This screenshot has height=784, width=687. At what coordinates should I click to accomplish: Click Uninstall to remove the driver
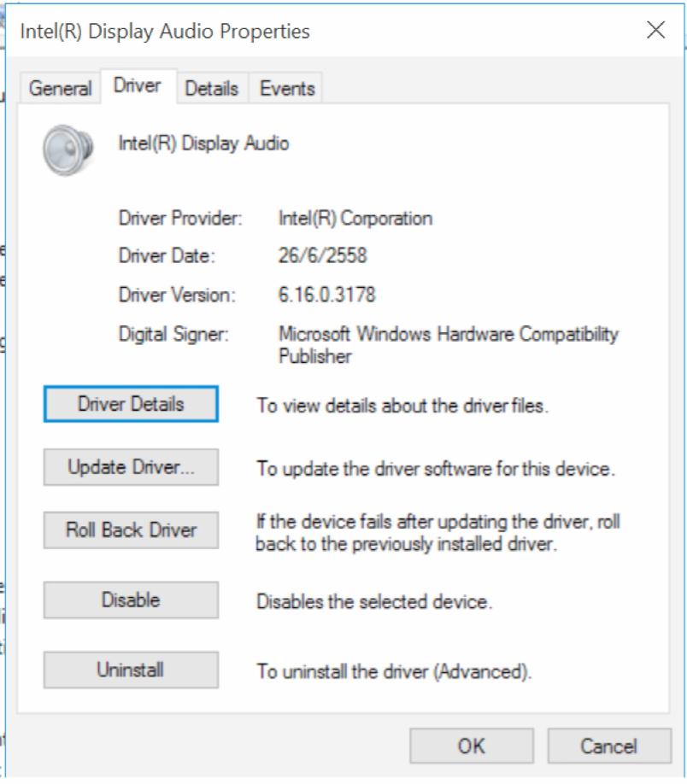131,670
